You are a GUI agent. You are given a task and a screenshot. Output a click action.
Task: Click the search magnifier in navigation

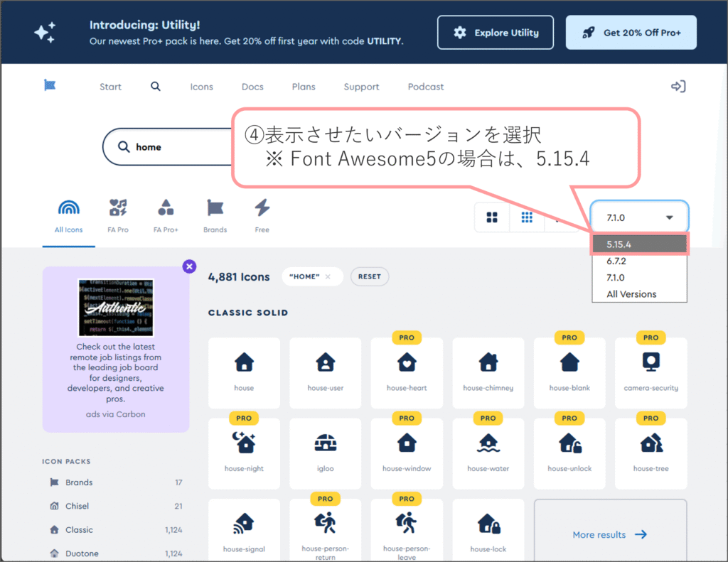(156, 87)
